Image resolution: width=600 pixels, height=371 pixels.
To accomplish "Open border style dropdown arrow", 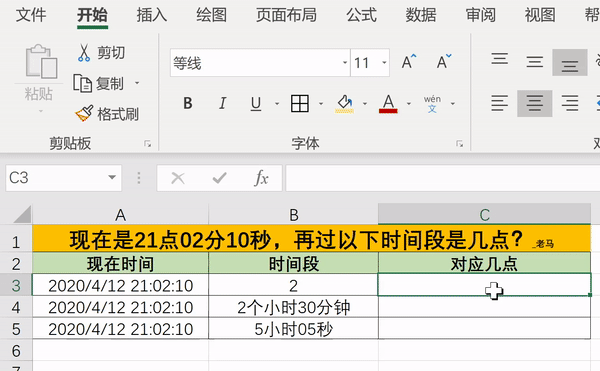I will (x=321, y=104).
